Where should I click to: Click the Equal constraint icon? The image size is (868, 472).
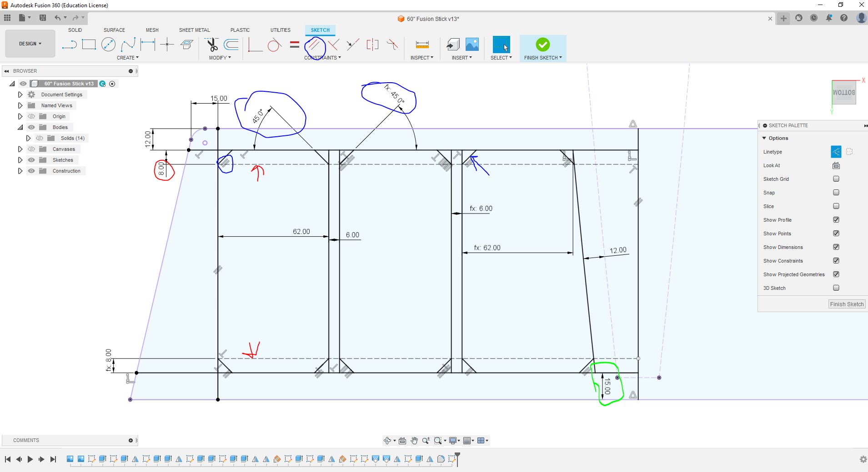tap(295, 45)
